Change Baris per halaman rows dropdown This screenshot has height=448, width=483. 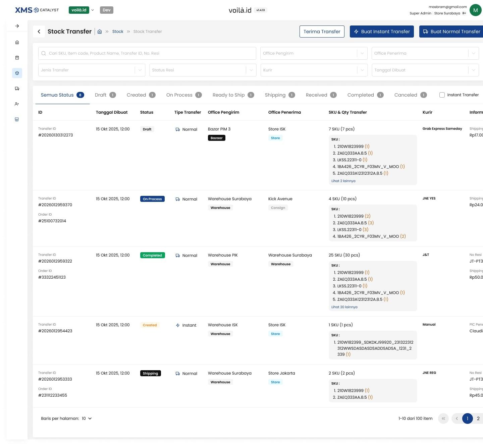(x=87, y=418)
